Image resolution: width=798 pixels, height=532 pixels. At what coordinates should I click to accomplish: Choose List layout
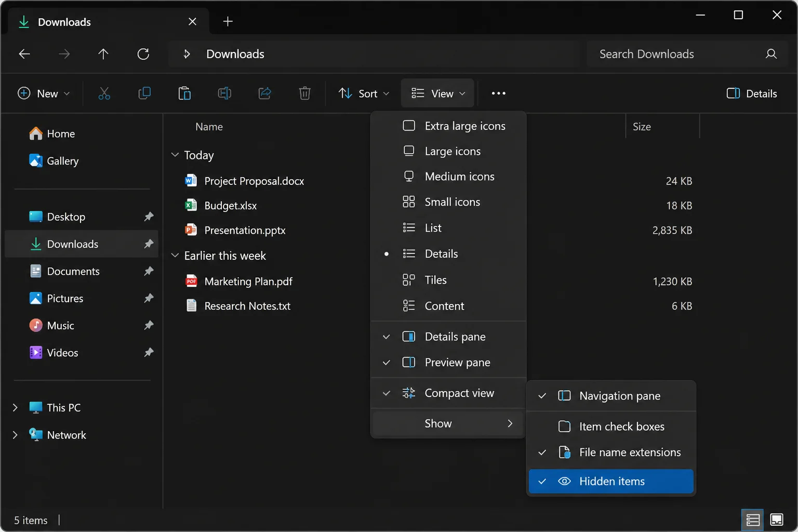(x=448, y=228)
